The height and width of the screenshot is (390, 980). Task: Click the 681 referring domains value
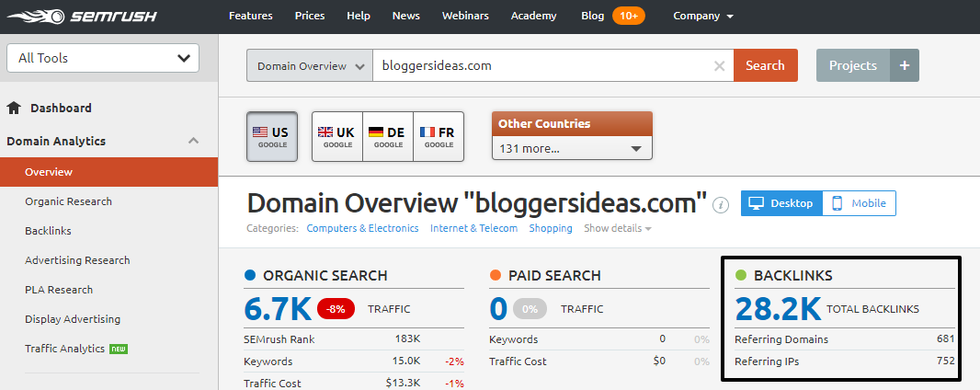(x=946, y=338)
